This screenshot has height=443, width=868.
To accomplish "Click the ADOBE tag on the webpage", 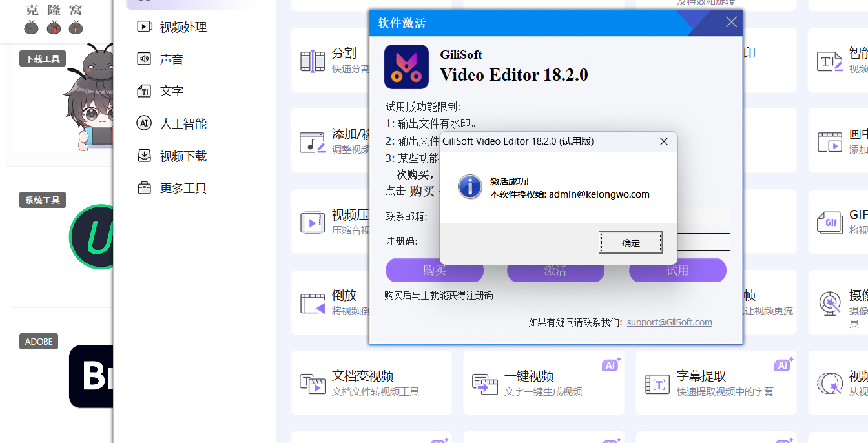I will click(x=39, y=342).
